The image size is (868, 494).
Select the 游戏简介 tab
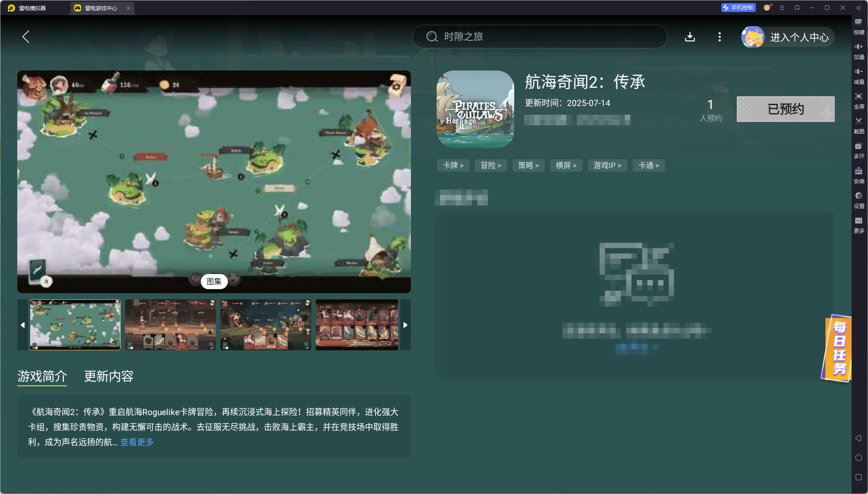tap(42, 376)
